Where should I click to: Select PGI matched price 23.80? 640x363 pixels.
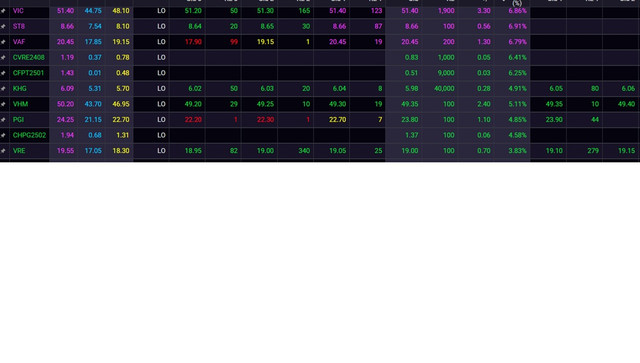(x=410, y=120)
